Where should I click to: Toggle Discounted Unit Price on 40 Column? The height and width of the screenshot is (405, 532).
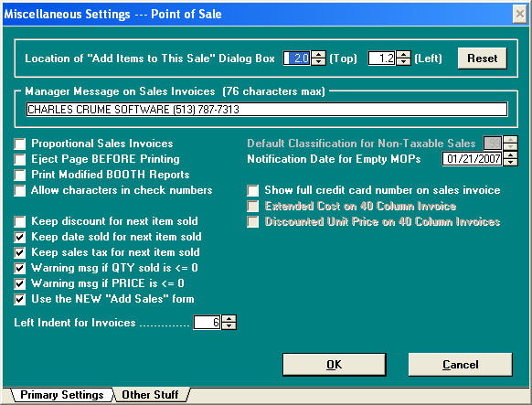(x=253, y=222)
